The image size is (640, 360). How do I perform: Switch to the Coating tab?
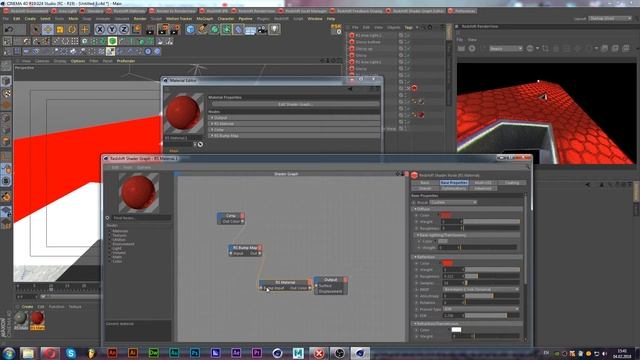pyautogui.click(x=512, y=182)
